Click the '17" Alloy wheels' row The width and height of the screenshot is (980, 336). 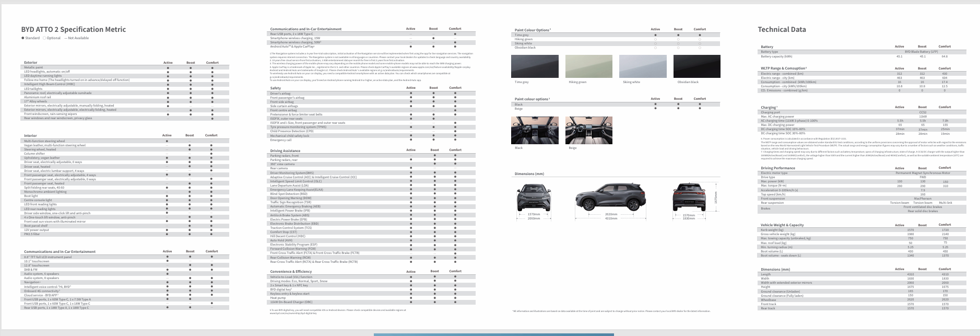126,101
